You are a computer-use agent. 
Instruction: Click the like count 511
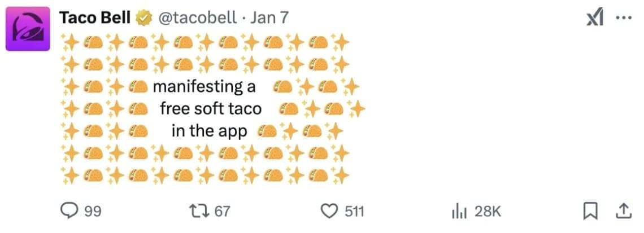355,212
